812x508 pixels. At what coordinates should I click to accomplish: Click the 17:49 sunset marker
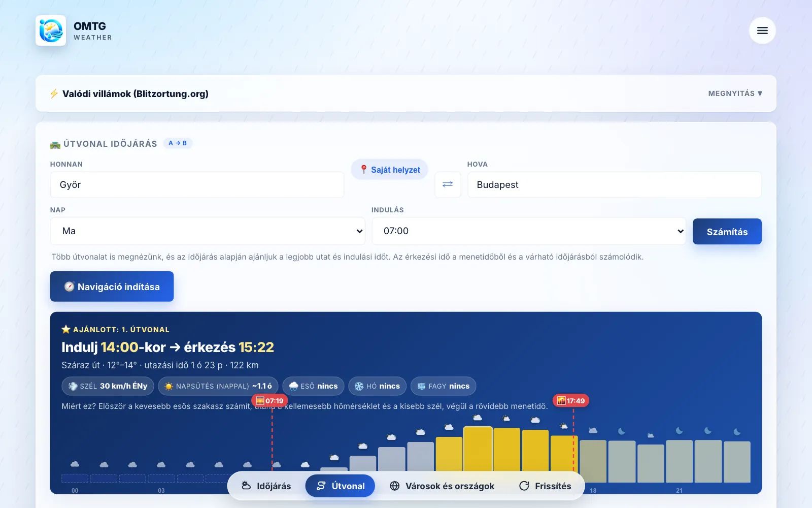[571, 401]
